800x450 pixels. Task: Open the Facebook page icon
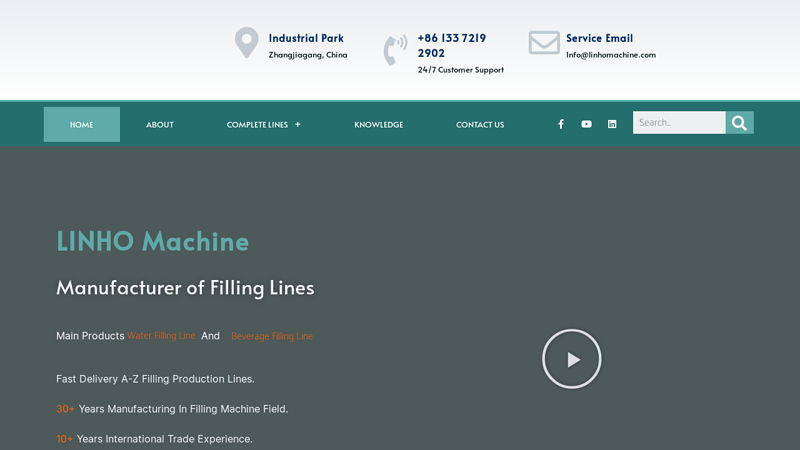[x=561, y=124]
